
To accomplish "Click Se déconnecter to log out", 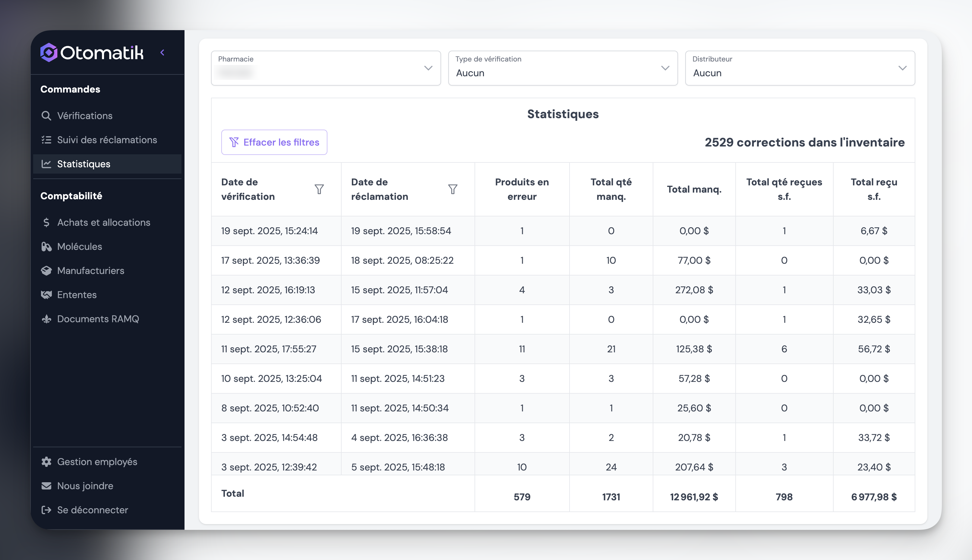I will pos(92,510).
